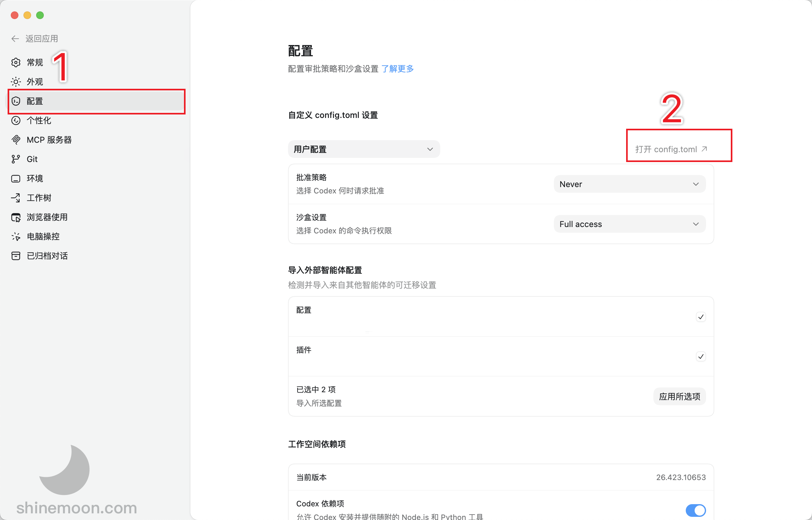Uncheck the 插件 import checkbox

tap(701, 357)
